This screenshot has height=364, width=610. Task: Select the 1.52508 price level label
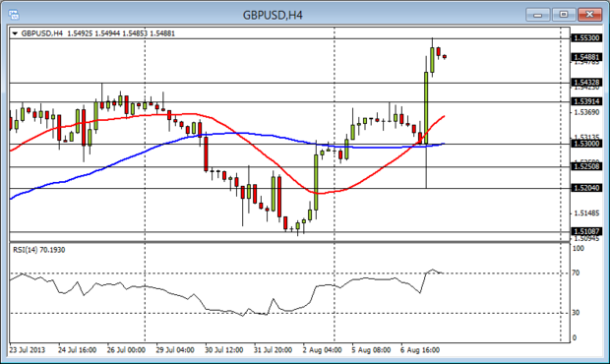coord(586,167)
